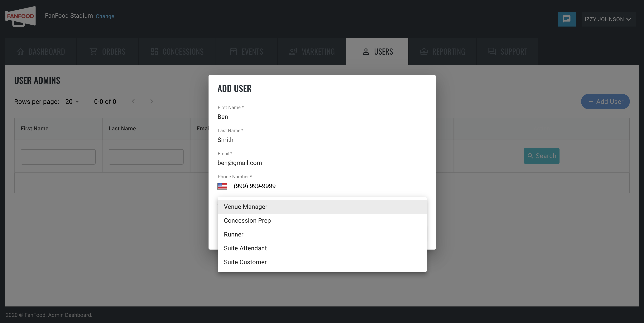This screenshot has width=644, height=323.
Task: Open the Marketing tab
Action: pos(312,52)
